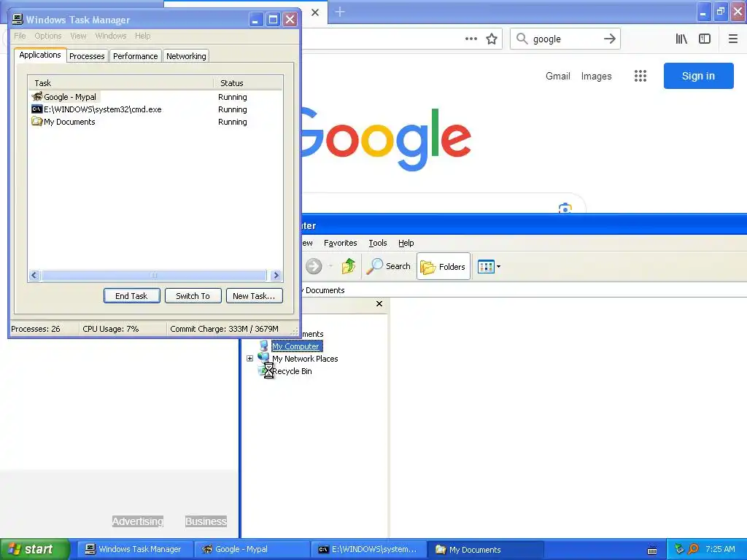Image resolution: width=747 pixels, height=560 pixels.
Task: Open a new browser tab with plus
Action: click(340, 12)
